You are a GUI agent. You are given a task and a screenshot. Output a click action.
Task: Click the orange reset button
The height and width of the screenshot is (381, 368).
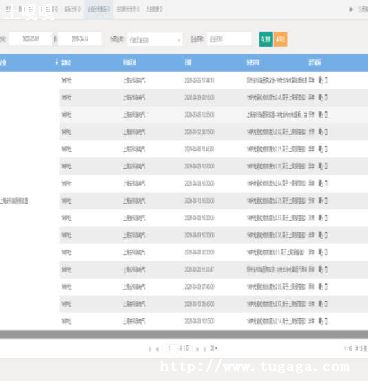point(280,39)
